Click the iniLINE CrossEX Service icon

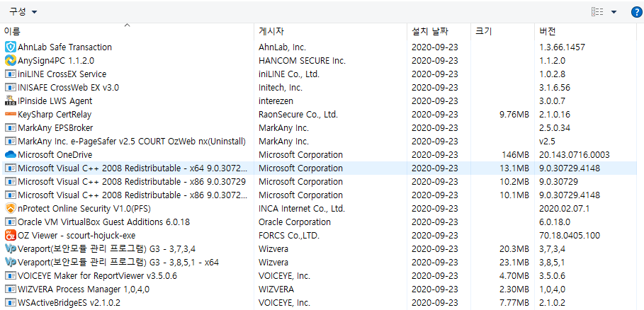click(10, 74)
